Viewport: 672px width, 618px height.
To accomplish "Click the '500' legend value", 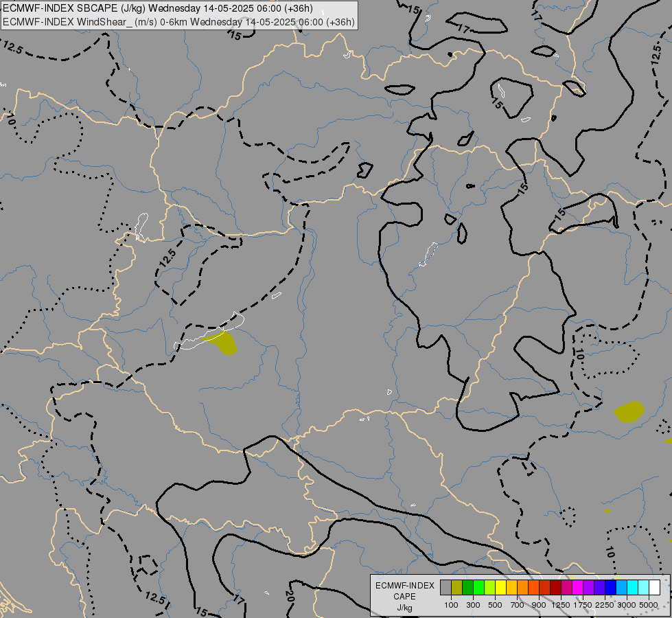I will [495, 605].
